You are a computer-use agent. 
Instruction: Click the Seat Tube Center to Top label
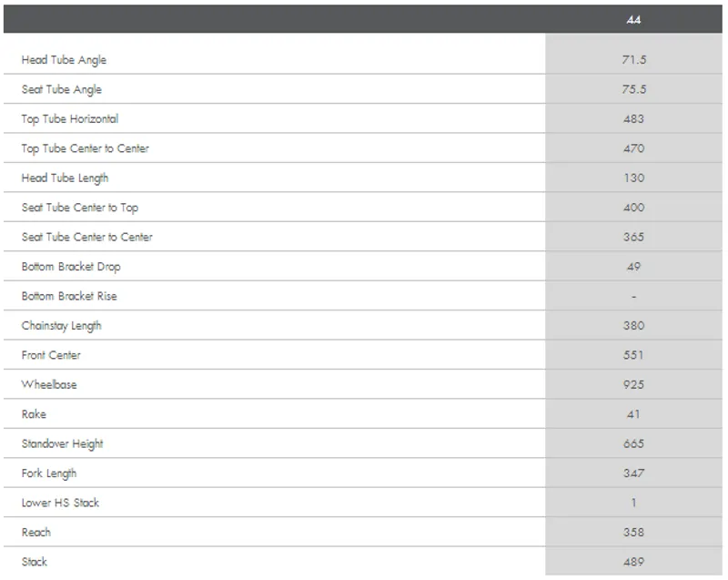pyautogui.click(x=80, y=208)
